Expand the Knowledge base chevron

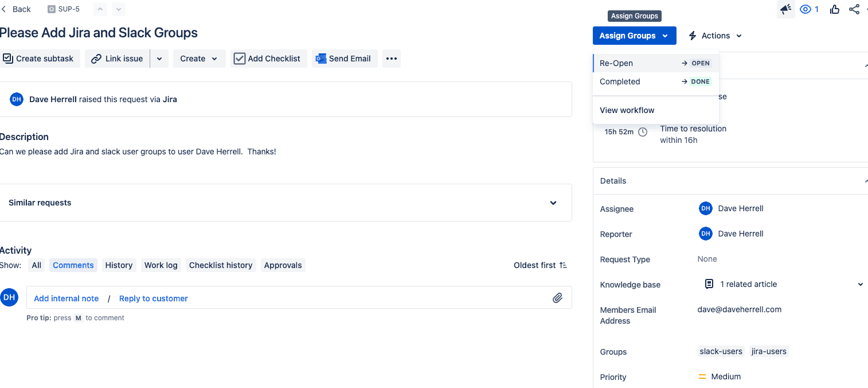[x=860, y=284]
